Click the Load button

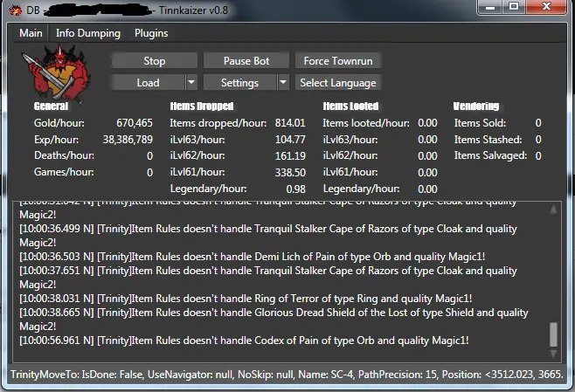pyautogui.click(x=148, y=83)
